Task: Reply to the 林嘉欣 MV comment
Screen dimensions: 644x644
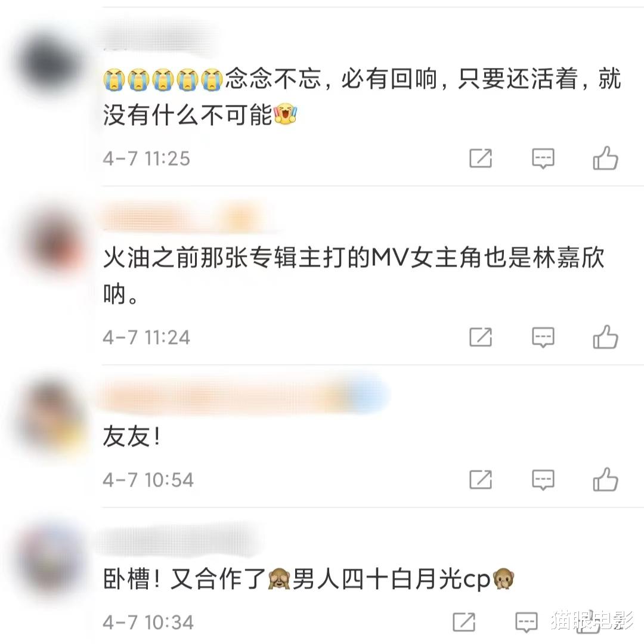Action: click(543, 338)
